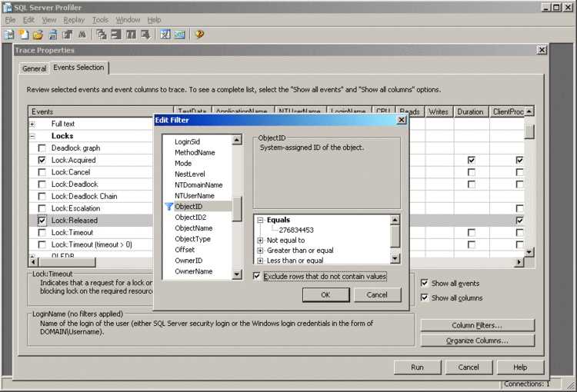The height and width of the screenshot is (392, 577).
Task: Click the filter criteria scroll-down arrow
Action: tap(395, 259)
